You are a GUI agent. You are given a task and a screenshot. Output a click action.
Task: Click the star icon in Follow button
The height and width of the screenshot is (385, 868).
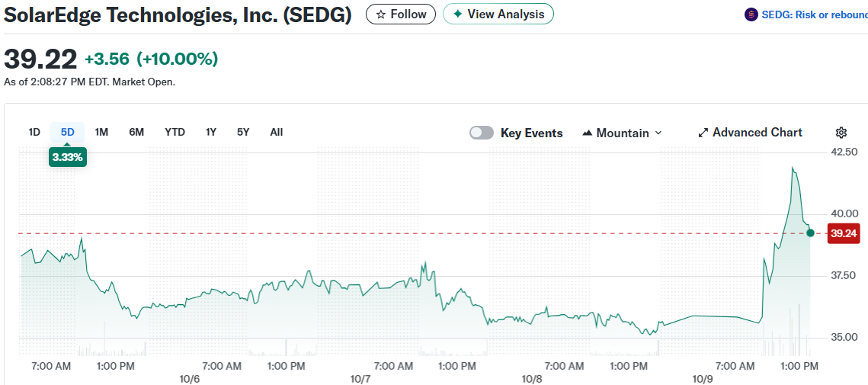tap(381, 14)
